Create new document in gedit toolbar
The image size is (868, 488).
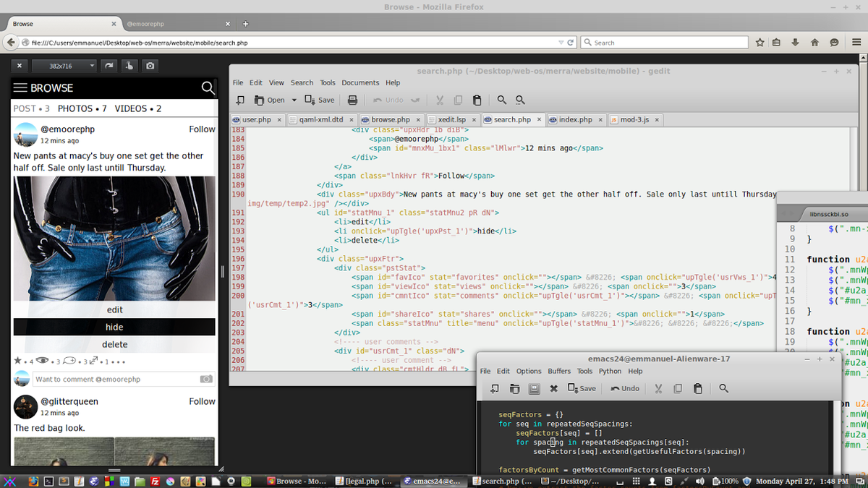pos(240,100)
